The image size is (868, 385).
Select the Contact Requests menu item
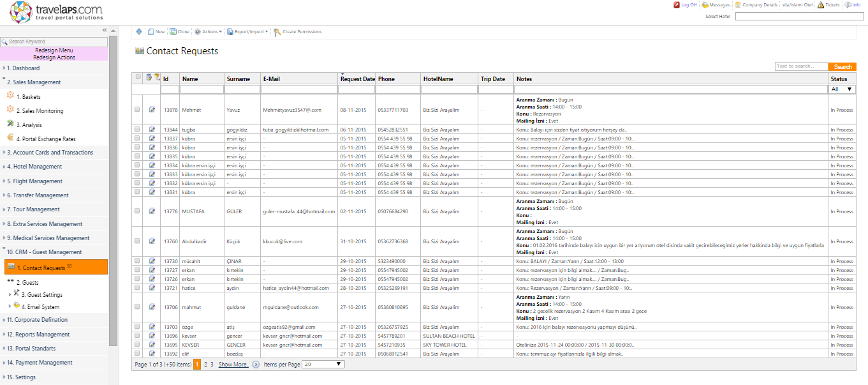click(x=56, y=267)
